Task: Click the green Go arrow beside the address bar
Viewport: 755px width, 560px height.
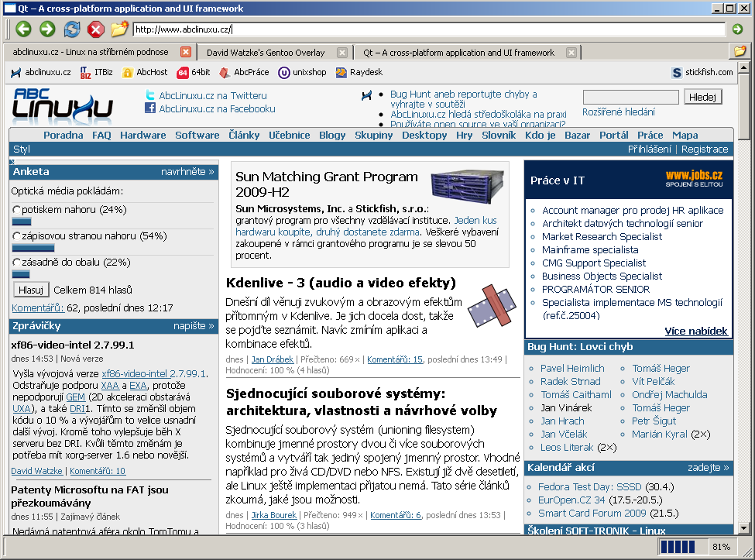Action: tap(737, 29)
